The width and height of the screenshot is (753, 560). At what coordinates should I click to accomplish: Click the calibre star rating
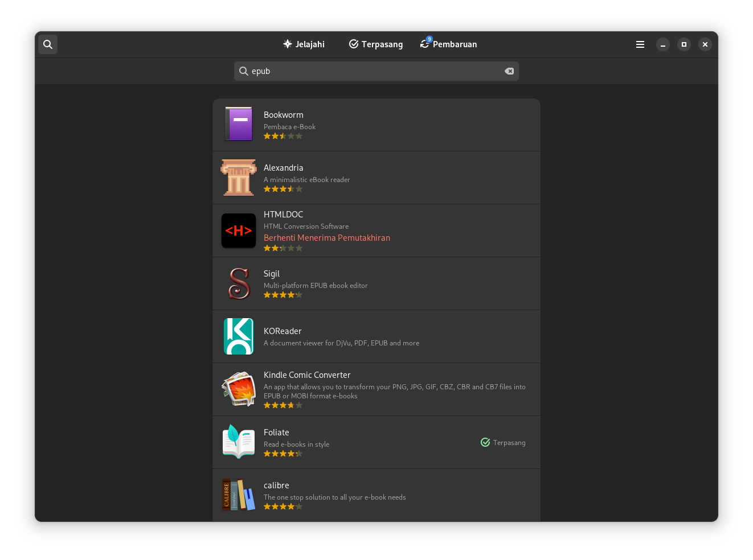(x=283, y=507)
